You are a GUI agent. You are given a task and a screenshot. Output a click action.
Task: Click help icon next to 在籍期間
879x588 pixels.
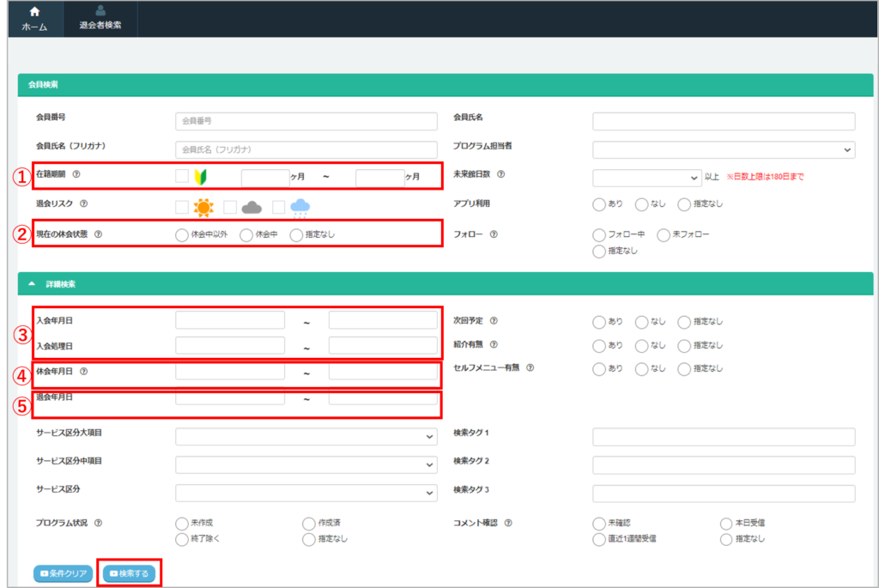[76, 174]
